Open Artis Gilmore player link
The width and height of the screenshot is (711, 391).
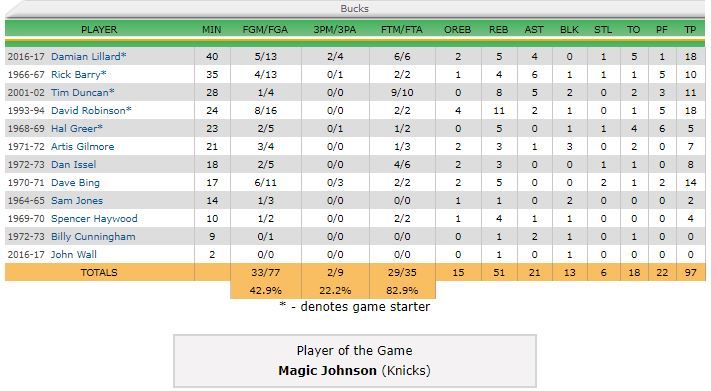[83, 147]
